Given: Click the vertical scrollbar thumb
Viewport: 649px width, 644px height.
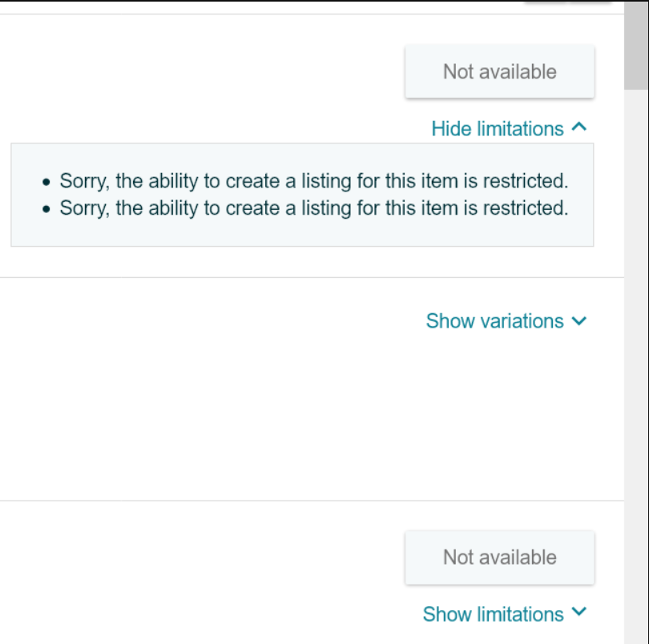Looking at the screenshot, I should point(637,45).
